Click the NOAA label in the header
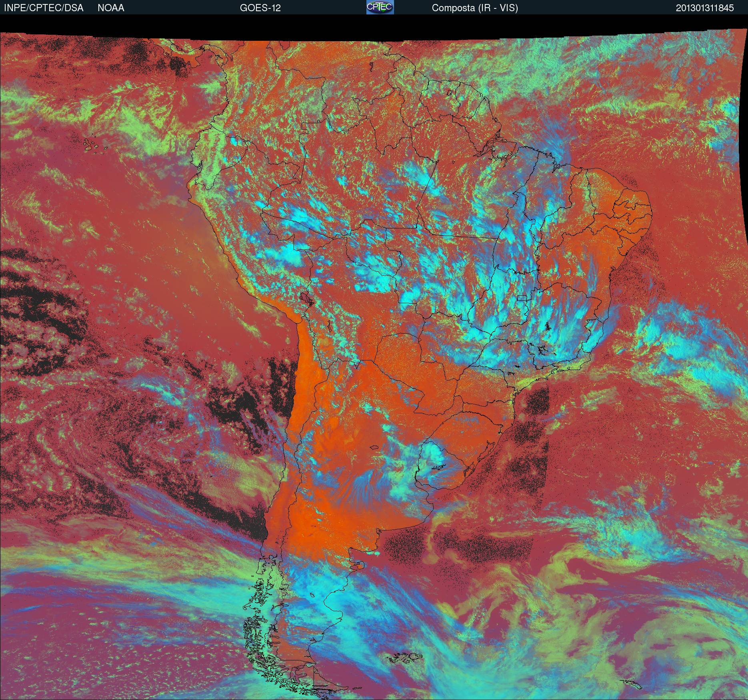Image resolution: width=748 pixels, height=700 pixels. pos(111,8)
